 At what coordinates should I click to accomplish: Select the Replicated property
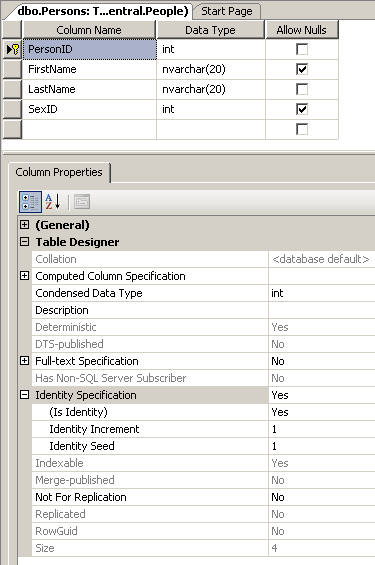[150, 514]
